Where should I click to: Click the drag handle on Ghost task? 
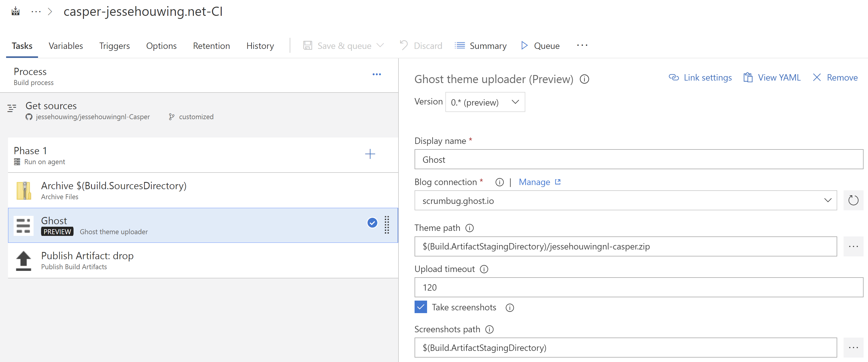click(x=387, y=225)
